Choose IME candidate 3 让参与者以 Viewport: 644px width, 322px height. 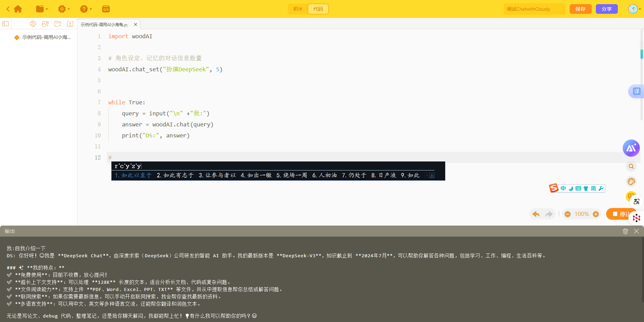click(217, 175)
